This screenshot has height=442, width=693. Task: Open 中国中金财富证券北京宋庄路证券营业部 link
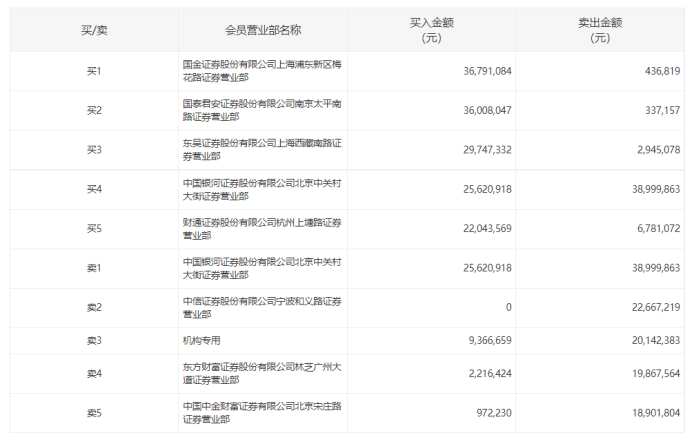tap(263, 412)
